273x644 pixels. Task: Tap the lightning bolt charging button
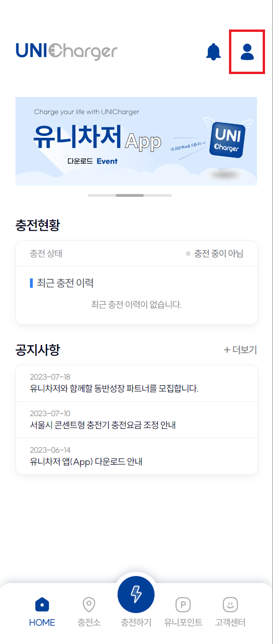point(136,594)
